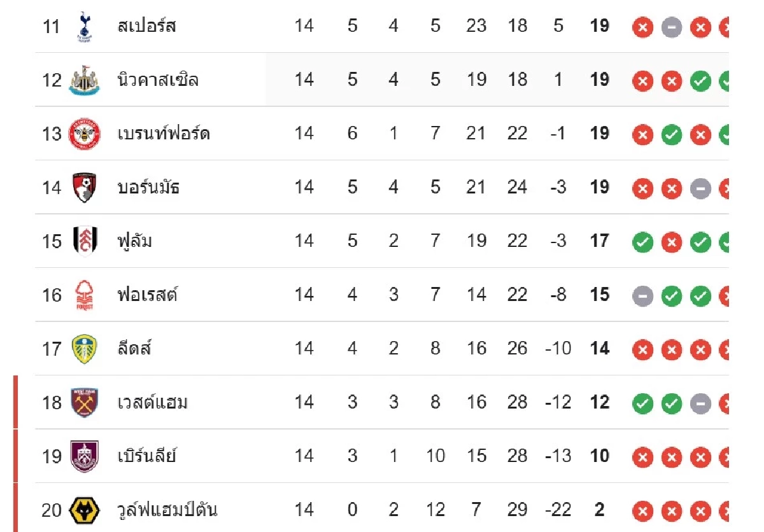Click the Tottenham Hotspur club crest
This screenshot has height=532, width=764.
click(x=84, y=26)
